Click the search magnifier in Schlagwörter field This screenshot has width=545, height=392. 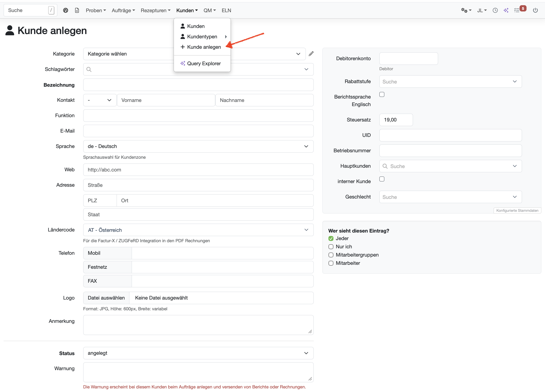(x=89, y=69)
